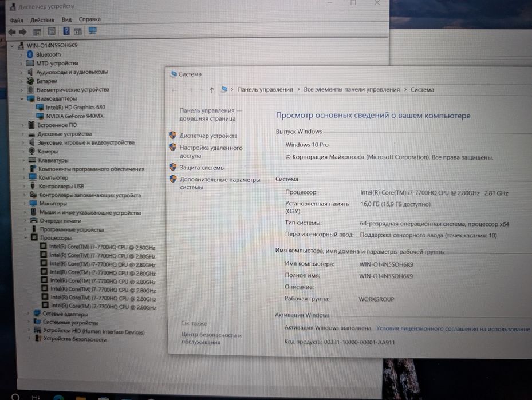Image resolution: width=532 pixels, height=400 pixels.
Task: Click the Back arrow in Device Manager toolbar
Action: 12,32
